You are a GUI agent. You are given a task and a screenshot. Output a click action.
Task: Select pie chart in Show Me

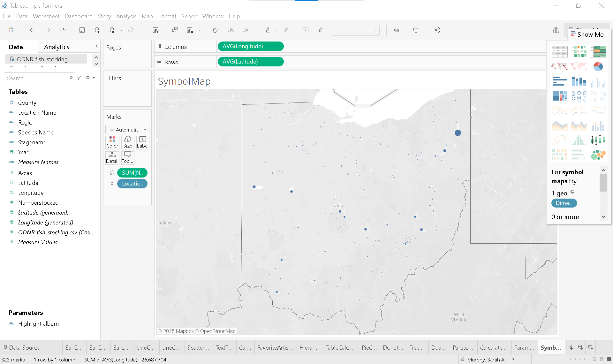point(598,66)
